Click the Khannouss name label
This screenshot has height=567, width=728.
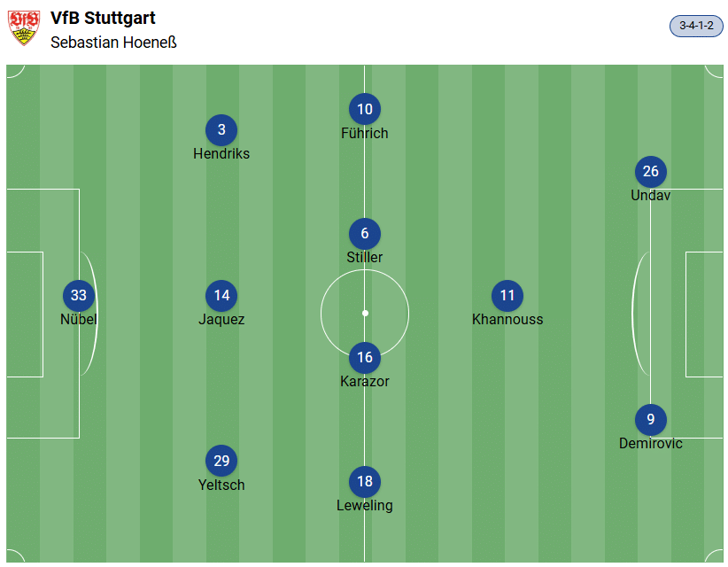(507, 319)
